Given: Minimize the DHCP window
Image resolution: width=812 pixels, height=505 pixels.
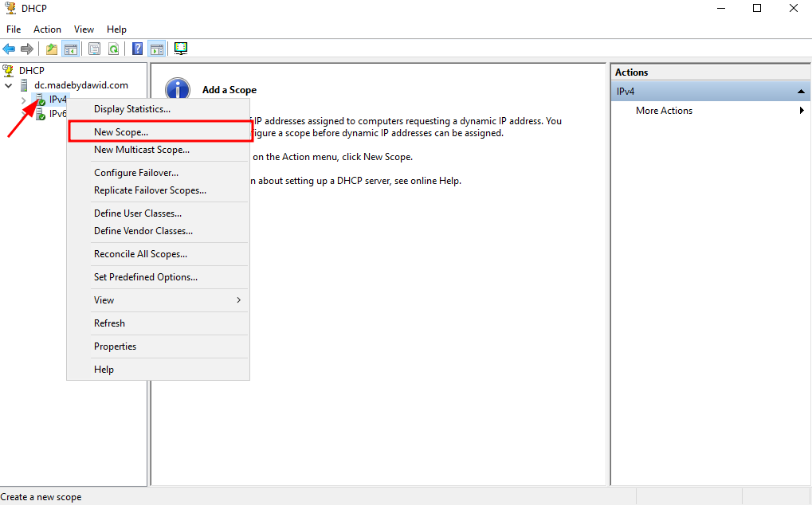Looking at the screenshot, I should 721,8.
